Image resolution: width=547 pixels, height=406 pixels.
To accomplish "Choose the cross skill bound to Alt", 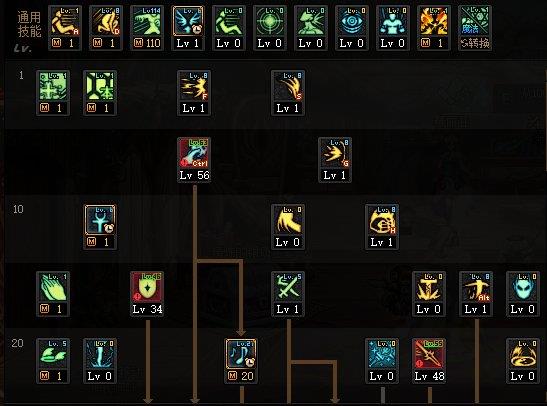I will (475, 287).
